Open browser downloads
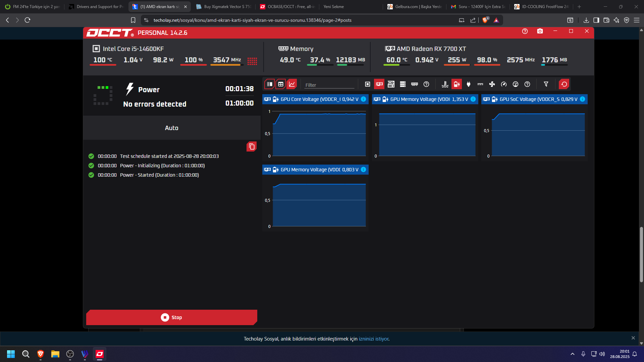Image resolution: width=644 pixels, height=362 pixels. (586, 20)
